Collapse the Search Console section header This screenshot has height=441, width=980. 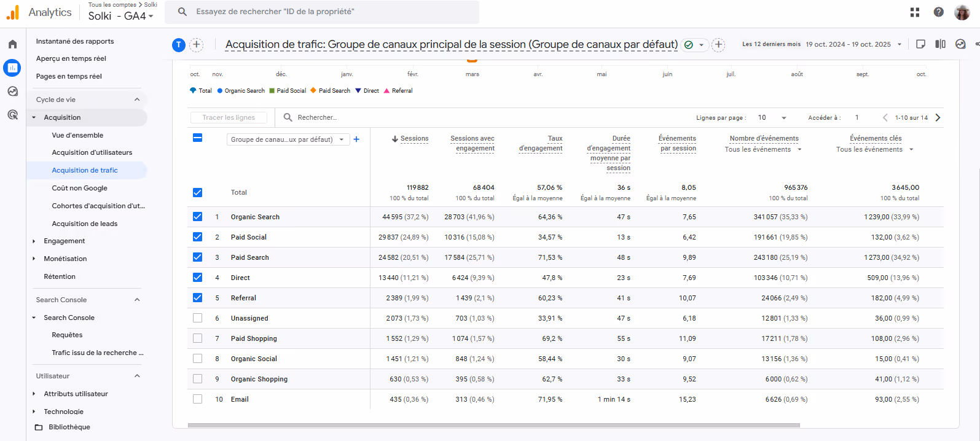point(137,300)
